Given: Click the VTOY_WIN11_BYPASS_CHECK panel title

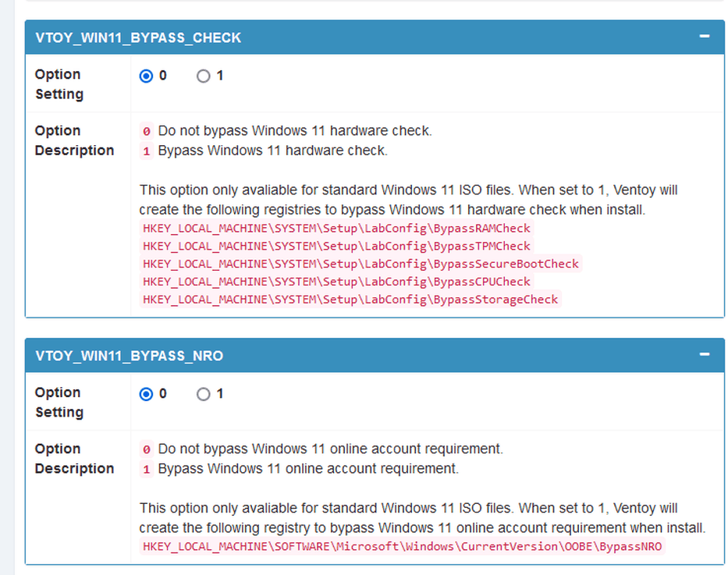Looking at the screenshot, I should pos(138,37).
